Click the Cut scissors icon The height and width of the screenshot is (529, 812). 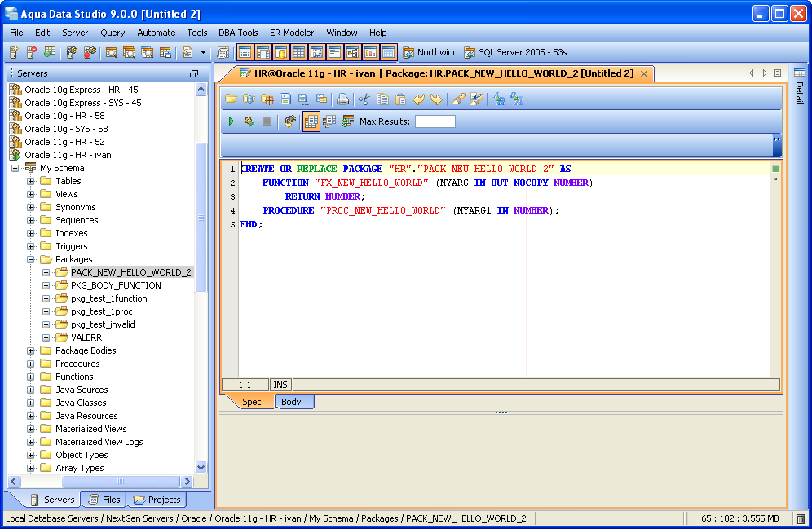364,99
